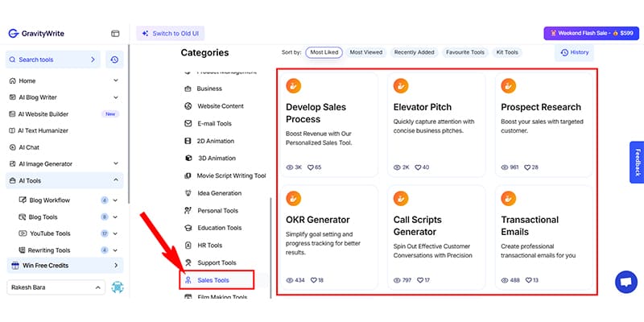Expand the YouTube Tools submenu chevron

[x=115, y=233]
